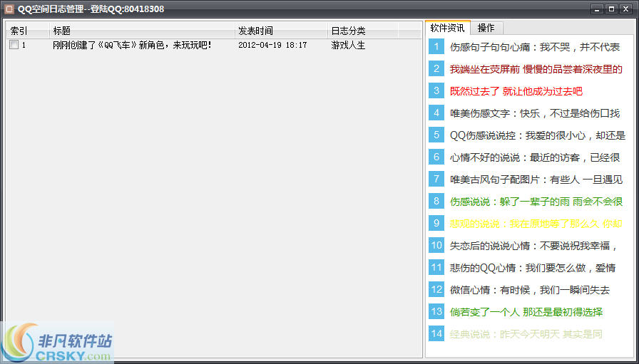Click the number 12 news badge
This screenshot has width=639, height=364.
[x=436, y=289]
